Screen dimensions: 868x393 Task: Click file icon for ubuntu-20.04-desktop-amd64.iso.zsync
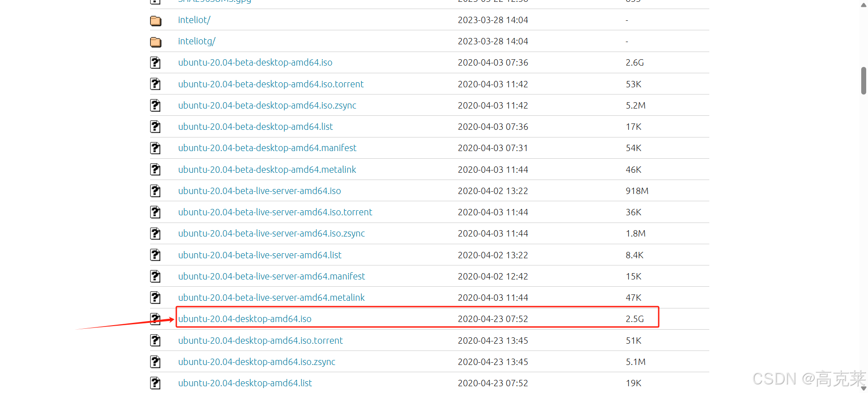click(156, 362)
